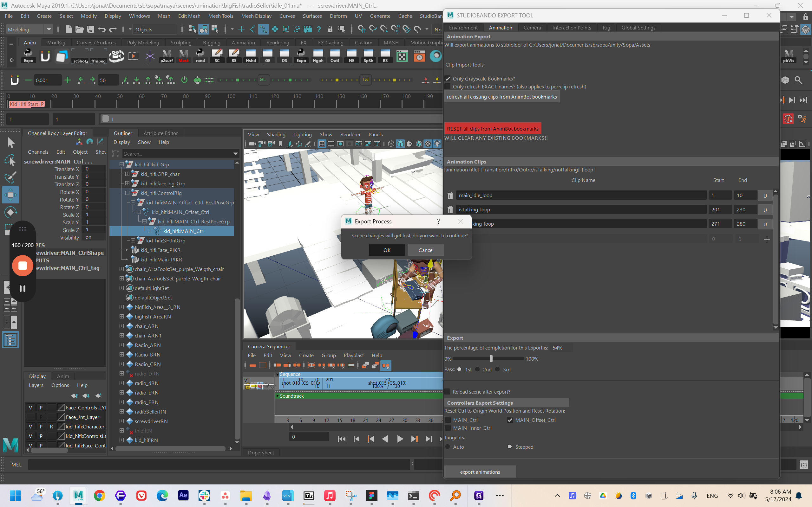Click the trash icon beside main_idle_loop clip
This screenshot has width=812, height=507.
coord(450,196)
